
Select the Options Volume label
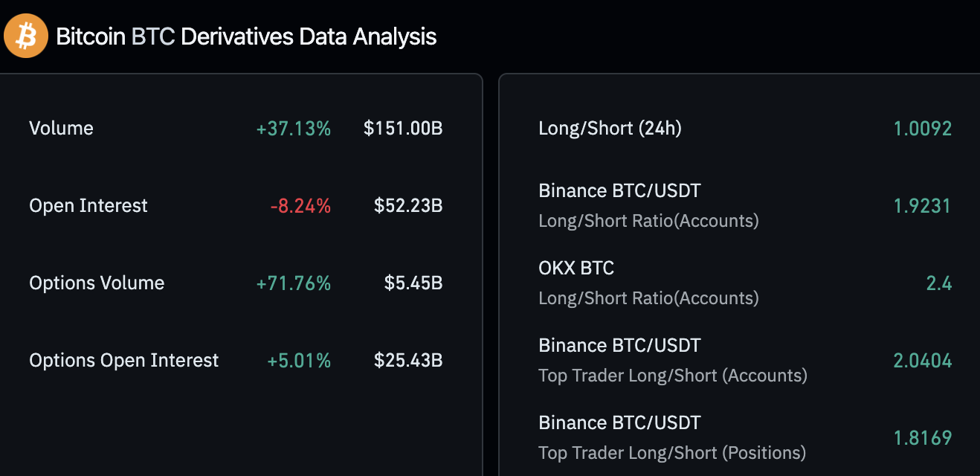click(97, 283)
